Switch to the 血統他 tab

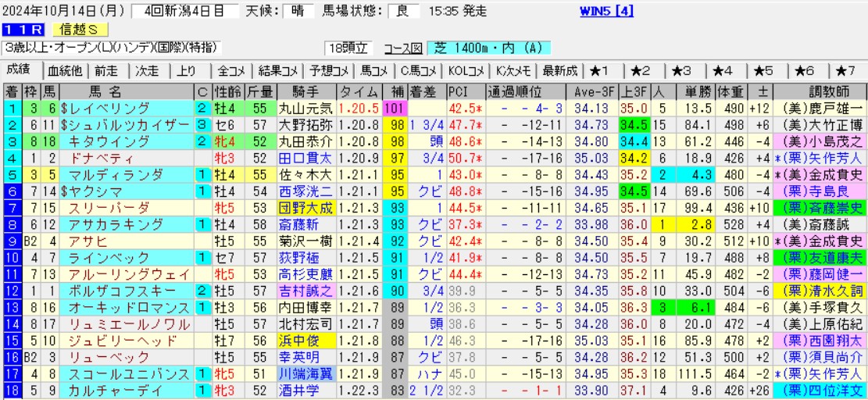(65, 70)
